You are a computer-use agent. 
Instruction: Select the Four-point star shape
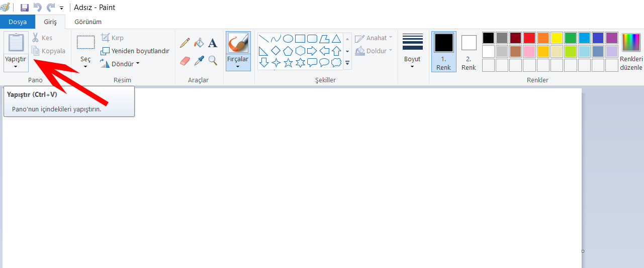(275, 63)
